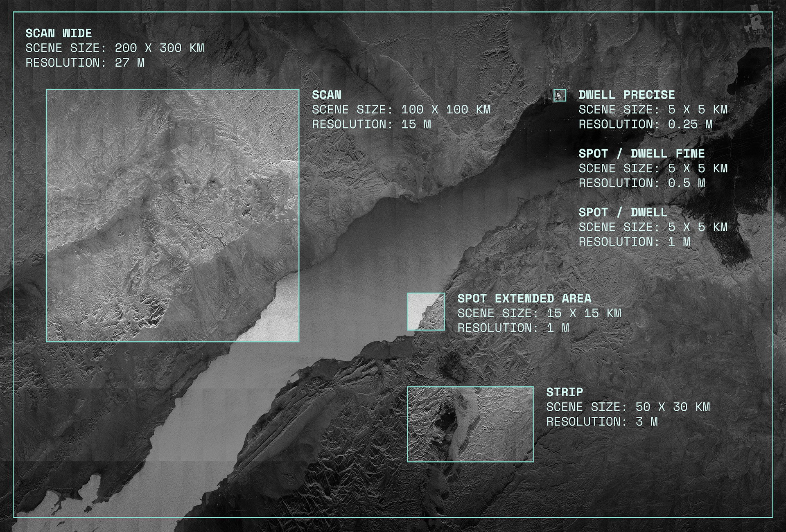Click the Strip resolution 3 M text

[602, 421]
